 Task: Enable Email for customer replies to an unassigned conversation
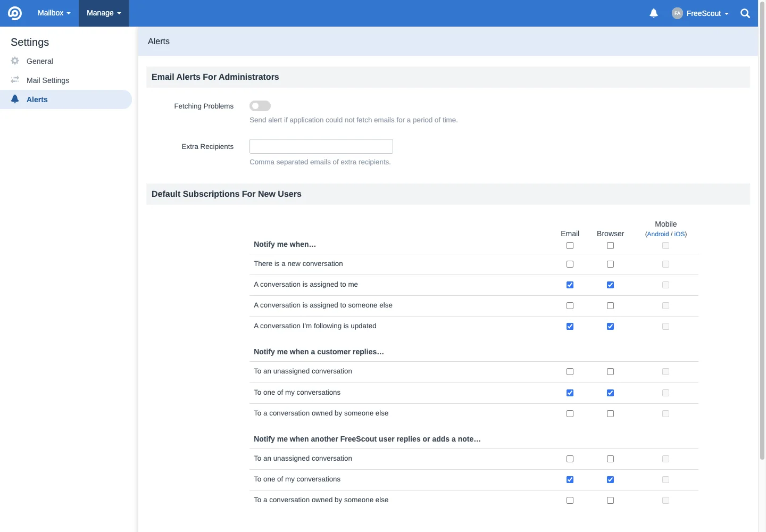570,372
